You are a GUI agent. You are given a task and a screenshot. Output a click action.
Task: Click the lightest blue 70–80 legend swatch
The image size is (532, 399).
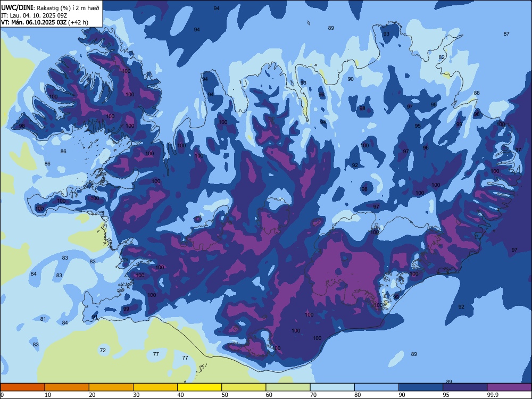click(332, 387)
